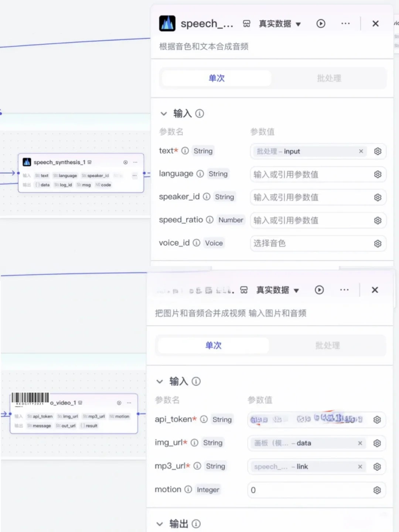Close the video merge panel
This screenshot has height=532, width=399.
click(x=375, y=290)
